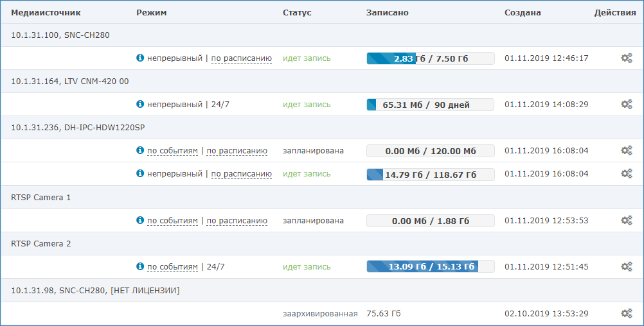
Task: Click actions gear for the 14.79 Гб / 118.67 Гб recording
Action: 626,174
